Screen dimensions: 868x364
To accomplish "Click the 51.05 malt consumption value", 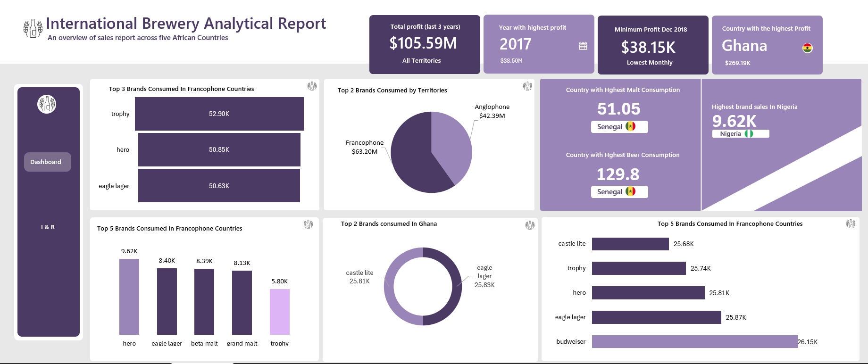I will click(619, 109).
